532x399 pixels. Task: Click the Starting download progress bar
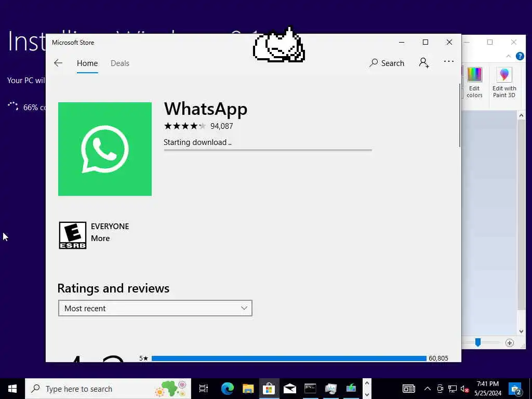point(268,150)
